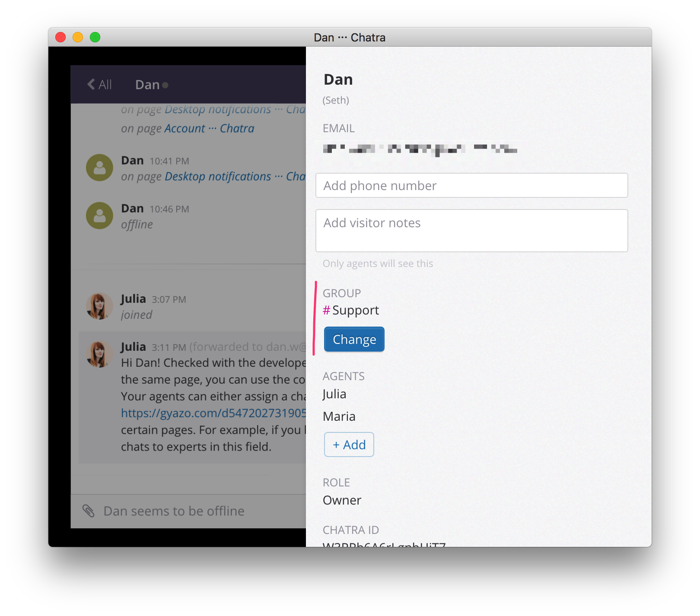The image size is (700, 616).
Task: Add another agent with + Add
Action: point(349,445)
